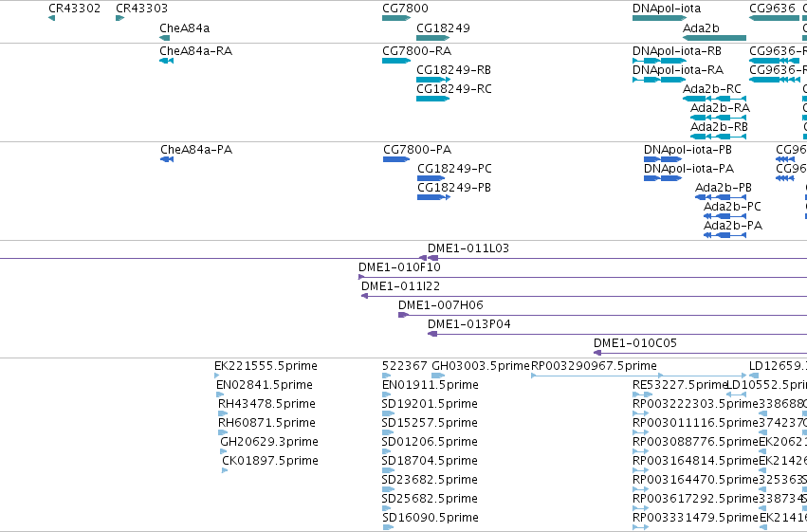Click EST RP003164814.5prime

(x=640, y=470)
